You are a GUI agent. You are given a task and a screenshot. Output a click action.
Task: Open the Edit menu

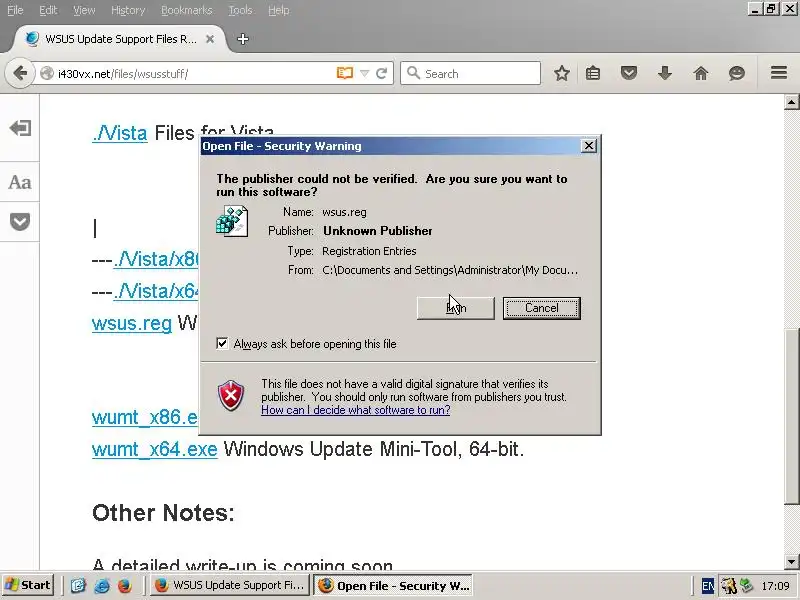[48, 10]
